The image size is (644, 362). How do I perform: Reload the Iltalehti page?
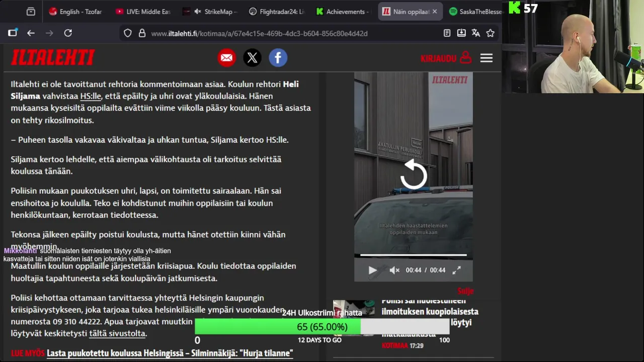(68, 33)
